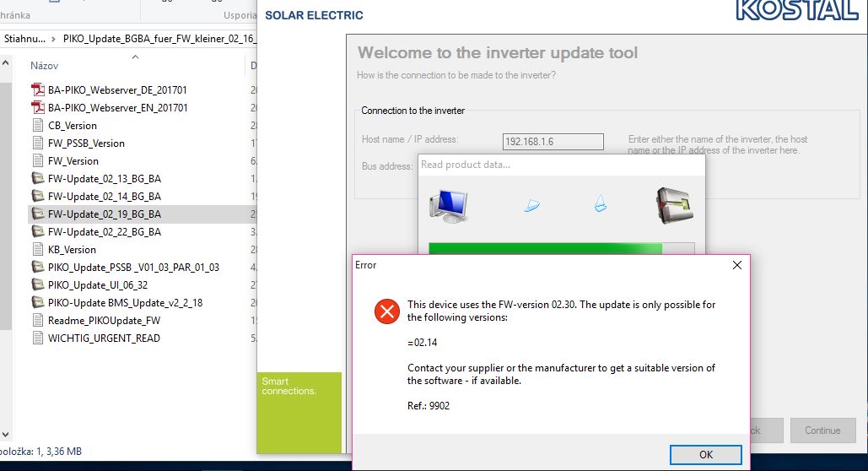Click the document icon of Readme_PIKOUpdate_FW

[38, 320]
